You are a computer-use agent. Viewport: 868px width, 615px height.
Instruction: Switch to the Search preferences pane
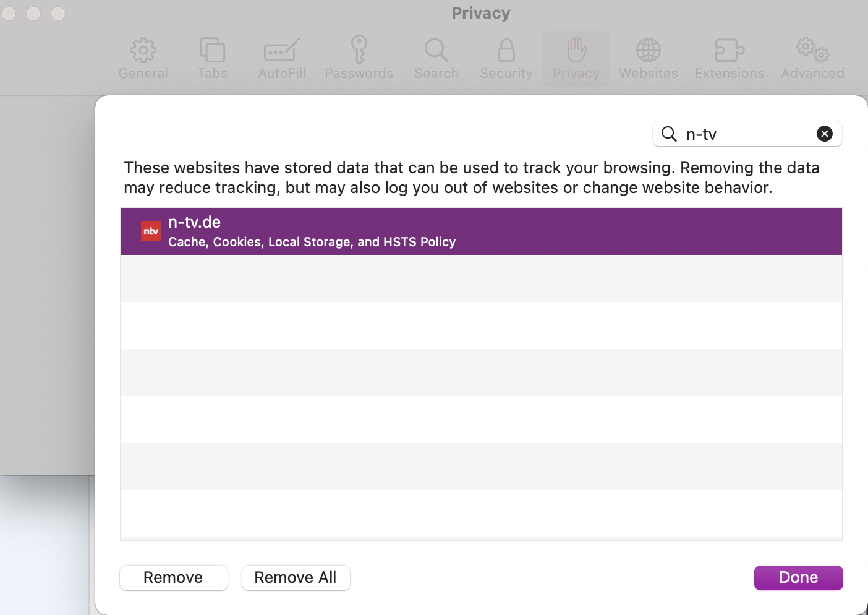pos(436,59)
